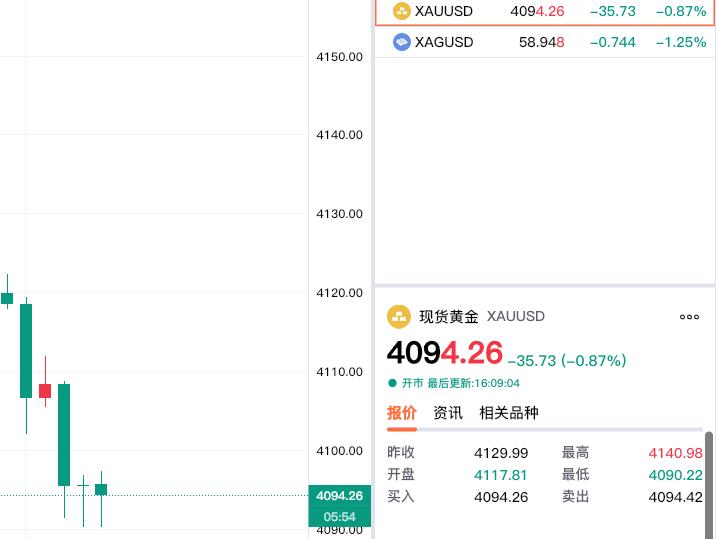Image resolution: width=716 pixels, height=539 pixels.
Task: Click the large 4094.26 quote in detail panel
Action: pos(444,353)
